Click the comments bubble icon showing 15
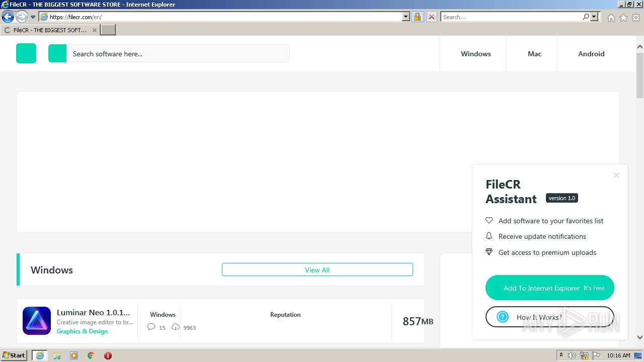Image resolution: width=644 pixels, height=362 pixels. click(151, 327)
